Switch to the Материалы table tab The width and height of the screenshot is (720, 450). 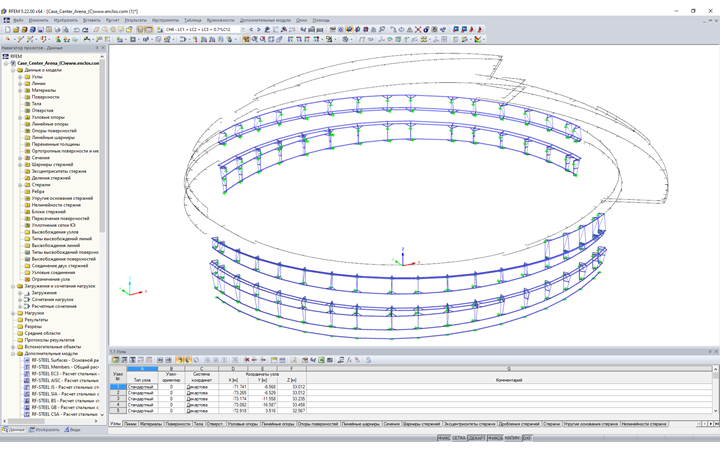151,424
